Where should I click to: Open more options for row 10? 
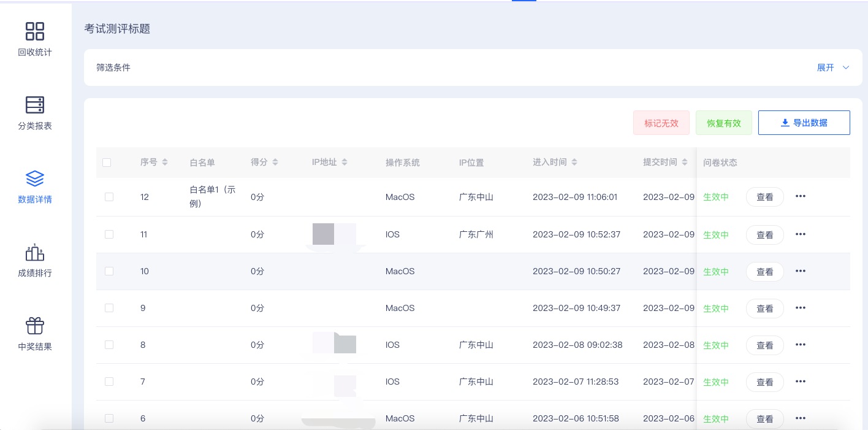[801, 271]
